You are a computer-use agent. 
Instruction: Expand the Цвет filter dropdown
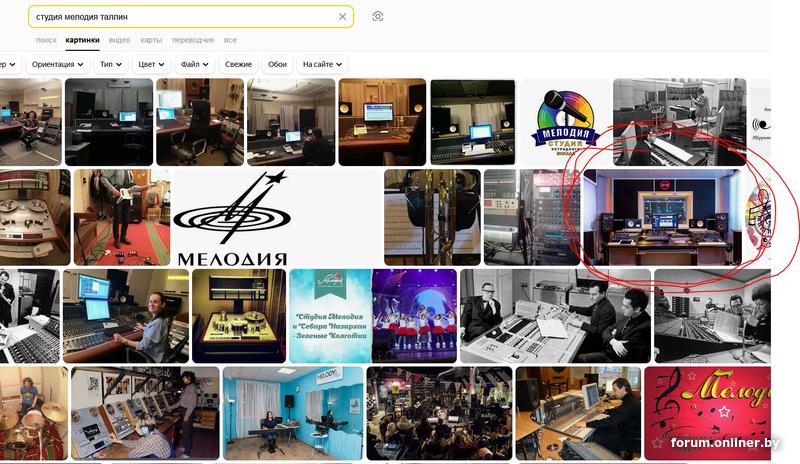click(151, 64)
